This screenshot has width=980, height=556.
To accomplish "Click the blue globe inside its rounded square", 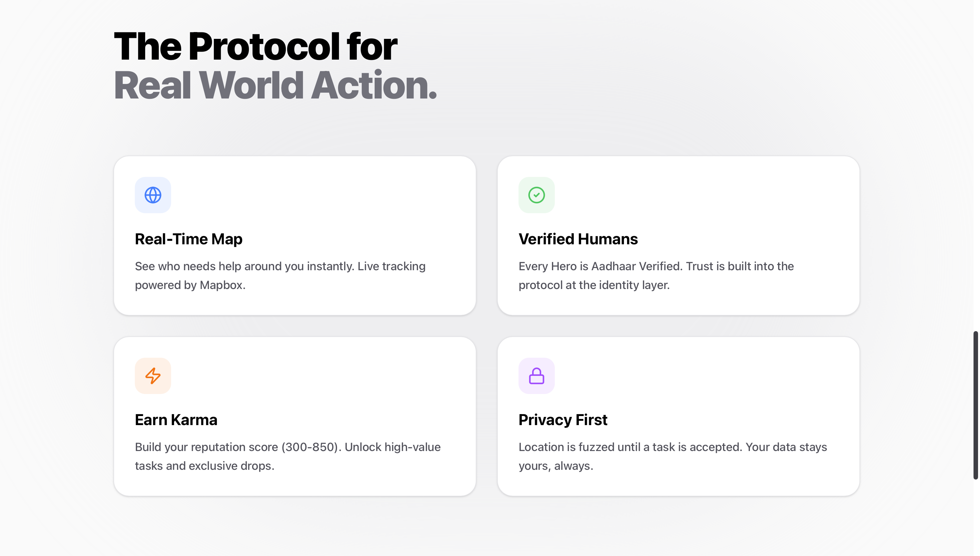I will 153,195.
